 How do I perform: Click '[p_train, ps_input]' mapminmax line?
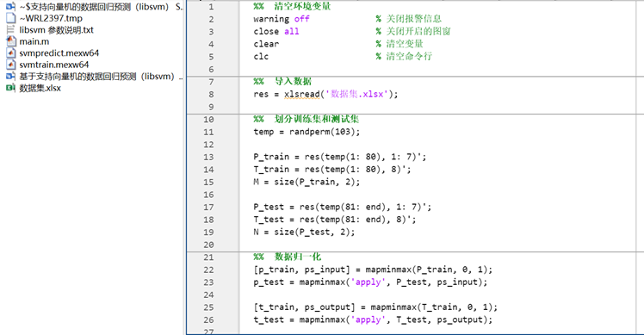[373, 270]
